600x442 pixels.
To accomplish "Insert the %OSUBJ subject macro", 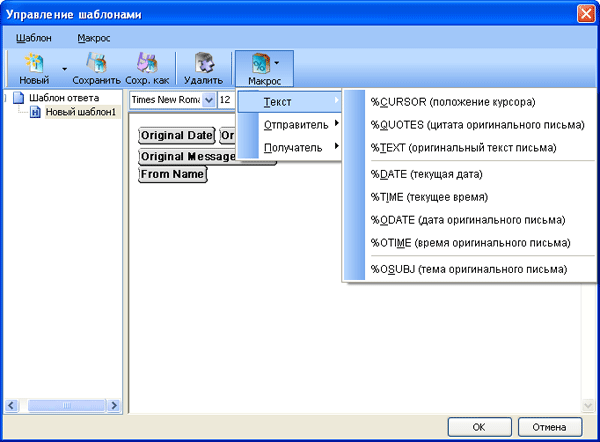I will (x=469, y=269).
